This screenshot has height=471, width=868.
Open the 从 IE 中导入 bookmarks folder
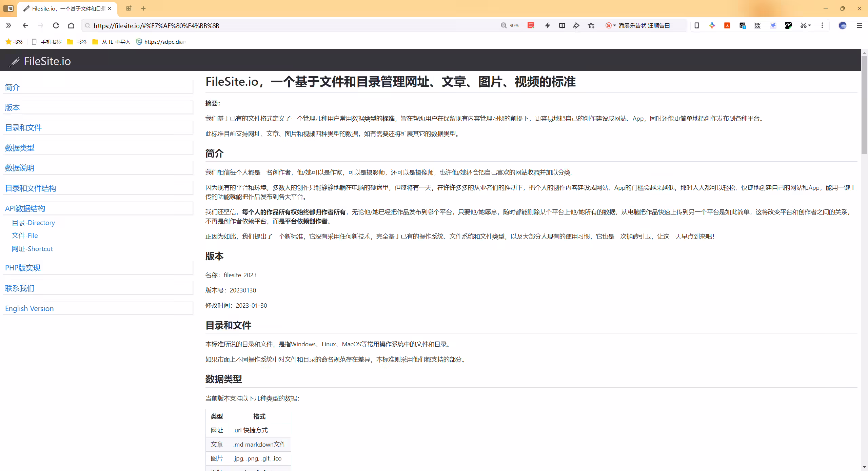[x=111, y=42]
